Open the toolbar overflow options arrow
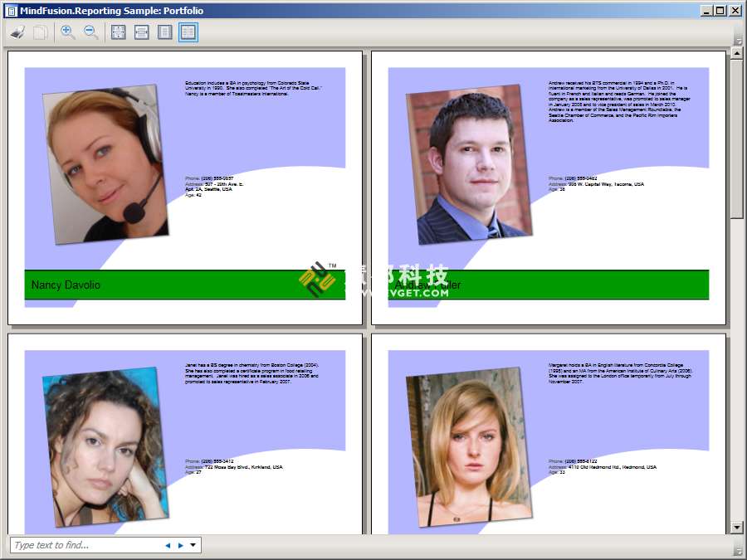This screenshot has height=560, width=747. 738,41
